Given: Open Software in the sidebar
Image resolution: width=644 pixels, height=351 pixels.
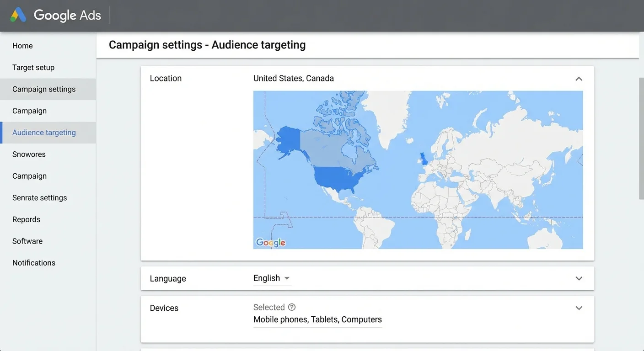Looking at the screenshot, I should [x=48, y=241].
